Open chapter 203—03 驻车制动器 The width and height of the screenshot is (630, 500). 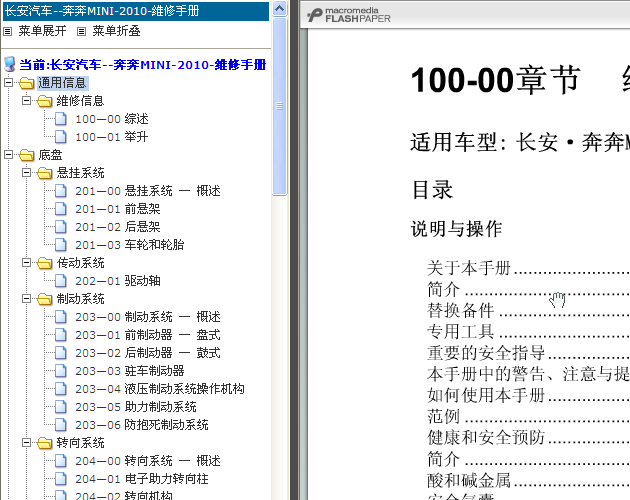[130, 371]
